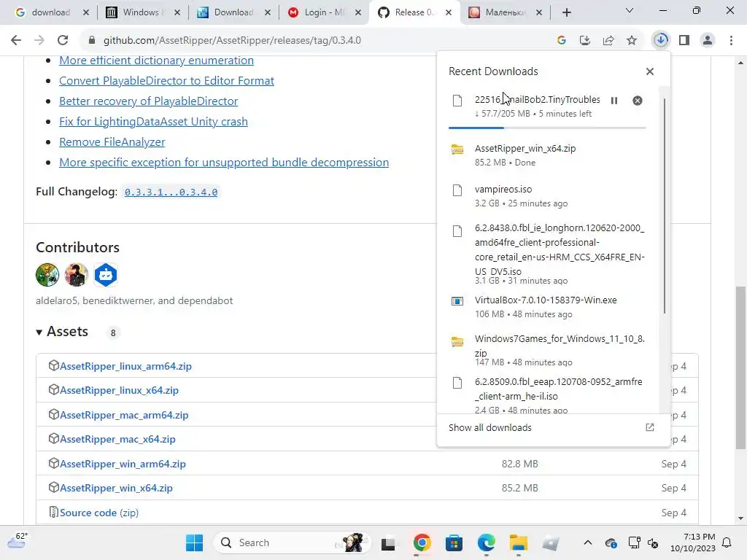747x560 pixels.
Task: Open the notification bell in the taskbar
Action: [x=727, y=542]
